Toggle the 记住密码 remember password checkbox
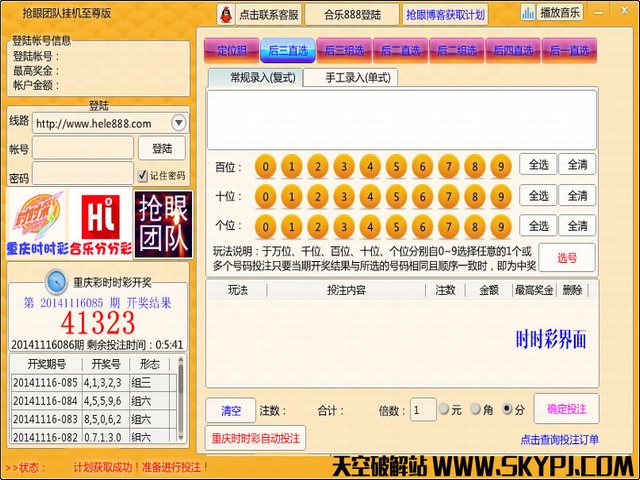Screen dimensions: 640x480 (x=143, y=176)
